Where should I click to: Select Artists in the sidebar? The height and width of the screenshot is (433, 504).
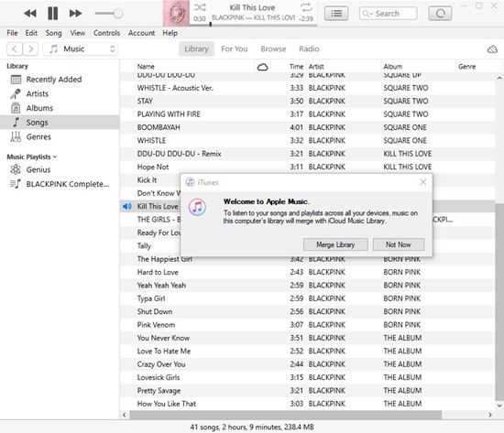pyautogui.click(x=60, y=93)
